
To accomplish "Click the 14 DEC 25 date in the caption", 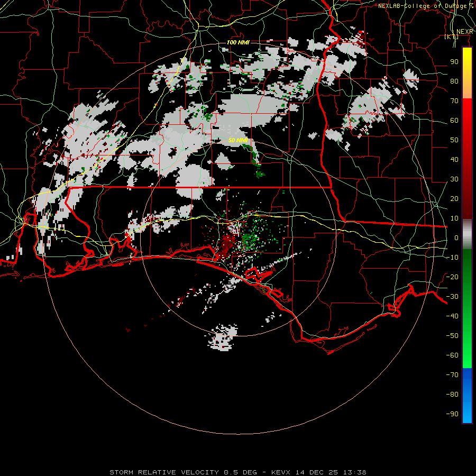I will point(317,472).
